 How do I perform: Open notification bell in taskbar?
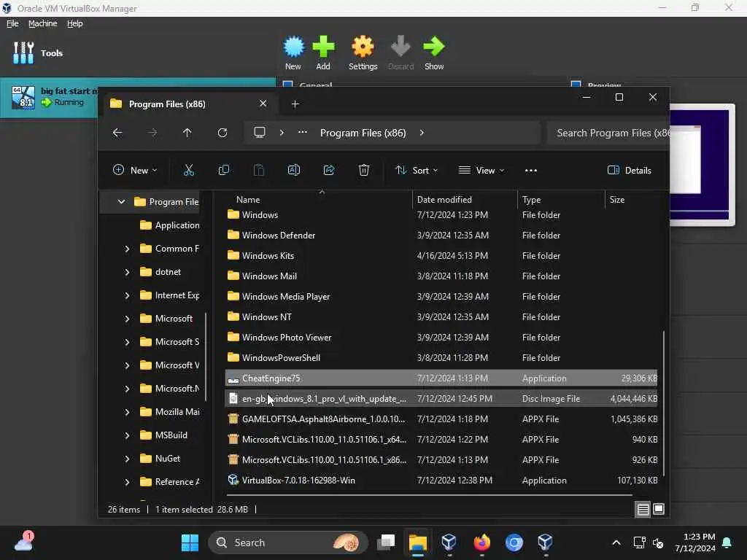pyautogui.click(x=727, y=542)
